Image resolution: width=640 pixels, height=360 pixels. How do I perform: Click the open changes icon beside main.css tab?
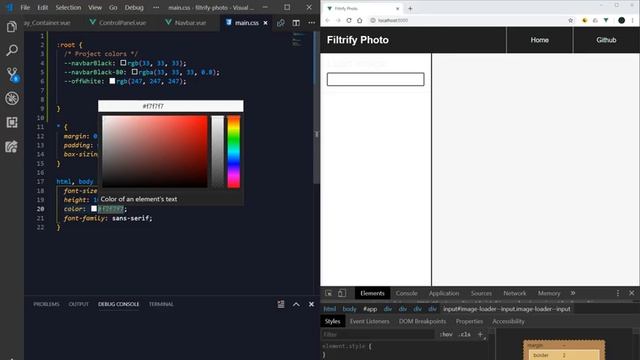(x=281, y=23)
